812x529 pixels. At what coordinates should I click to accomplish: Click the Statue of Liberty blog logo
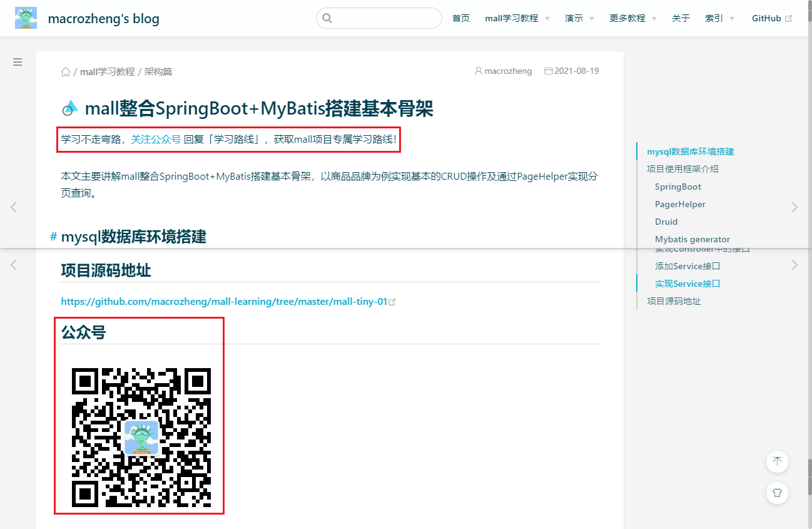click(26, 18)
